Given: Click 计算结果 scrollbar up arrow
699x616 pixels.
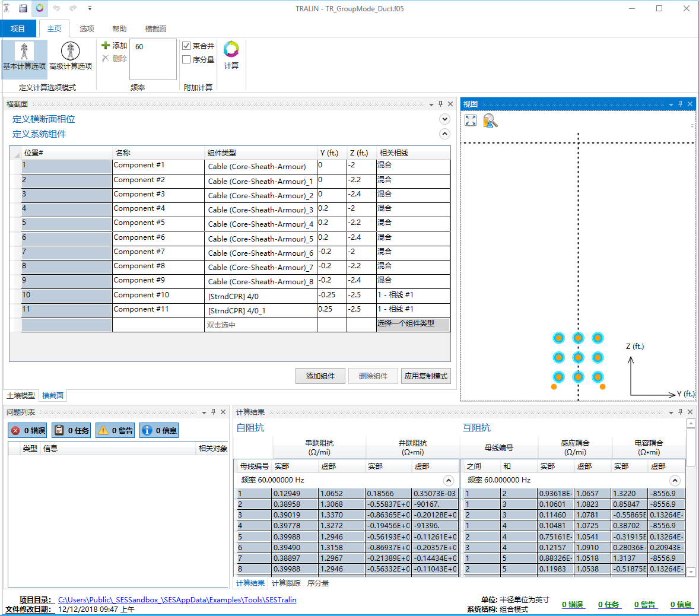Looking at the screenshot, I should tap(691, 423).
